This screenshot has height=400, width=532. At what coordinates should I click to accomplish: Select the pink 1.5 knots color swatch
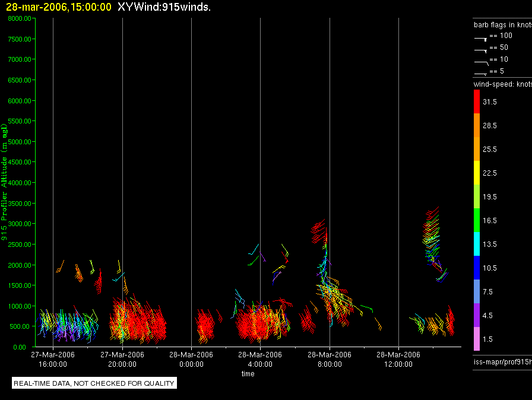[477, 339]
